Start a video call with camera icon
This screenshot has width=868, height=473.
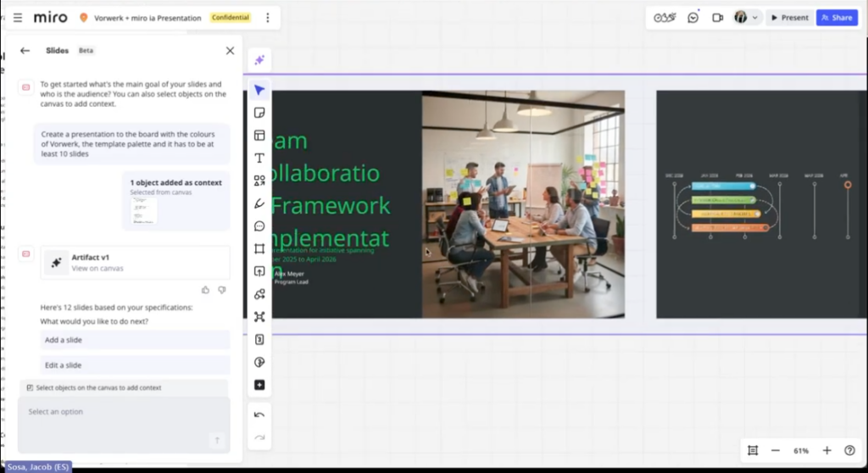[717, 18]
